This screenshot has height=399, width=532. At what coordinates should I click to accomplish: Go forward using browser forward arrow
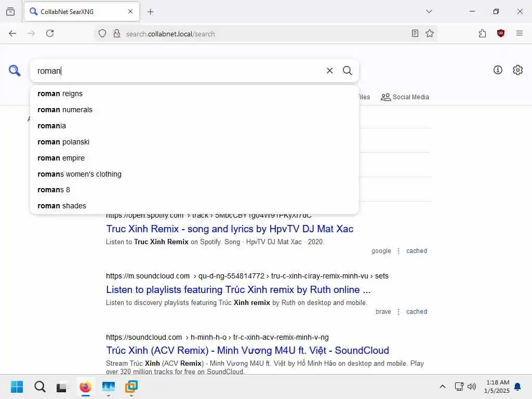click(31, 33)
